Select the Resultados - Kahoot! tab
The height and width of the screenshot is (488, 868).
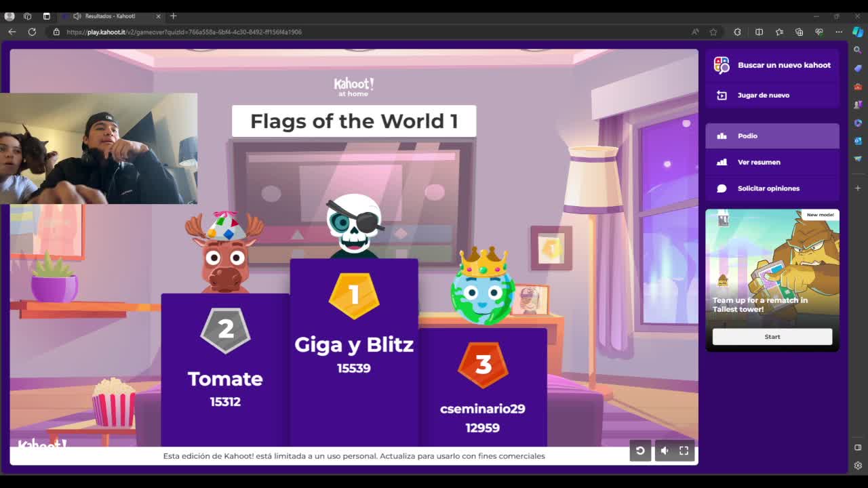pos(110,16)
